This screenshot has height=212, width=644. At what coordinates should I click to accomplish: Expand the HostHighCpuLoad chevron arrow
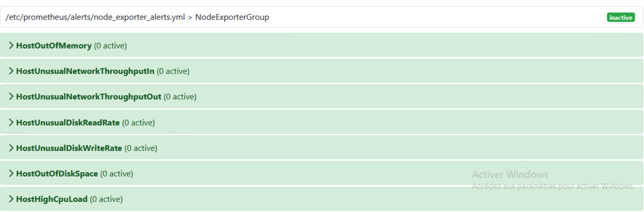(11, 199)
